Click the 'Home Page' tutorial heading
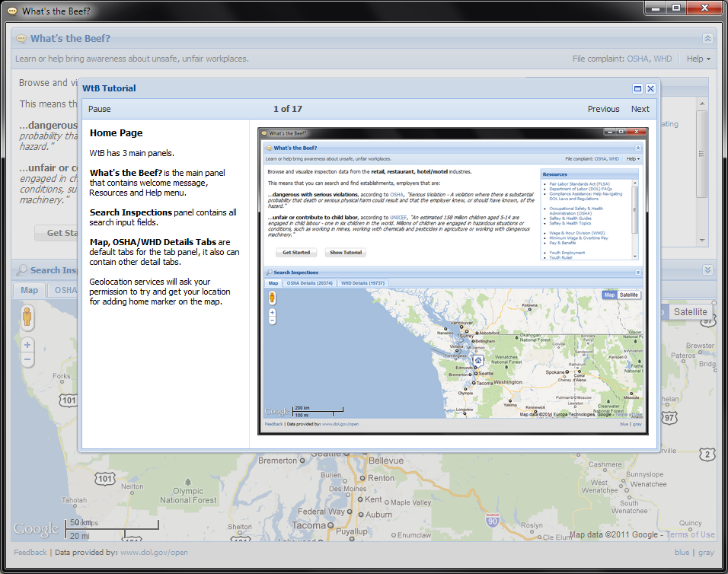 click(116, 133)
